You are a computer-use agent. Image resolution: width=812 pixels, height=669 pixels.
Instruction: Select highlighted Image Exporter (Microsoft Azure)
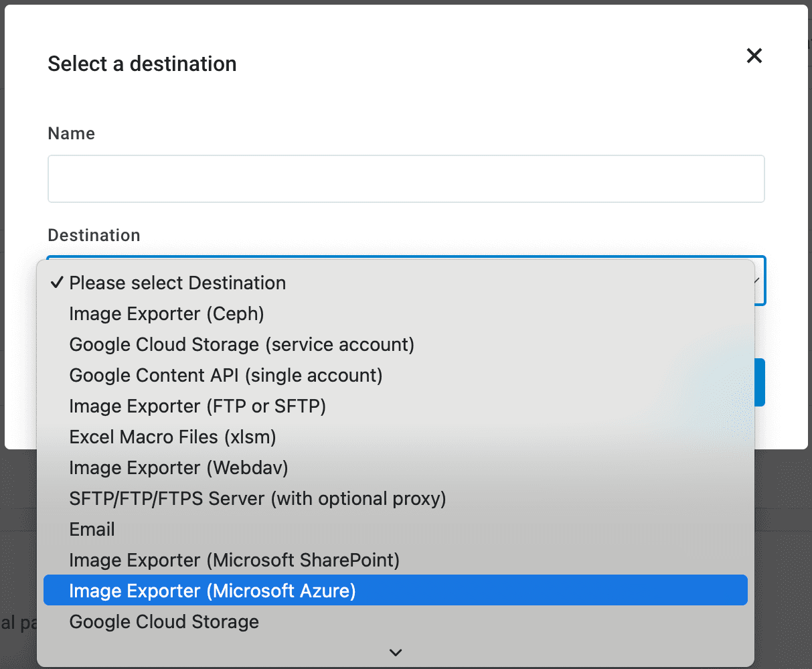[212, 591]
